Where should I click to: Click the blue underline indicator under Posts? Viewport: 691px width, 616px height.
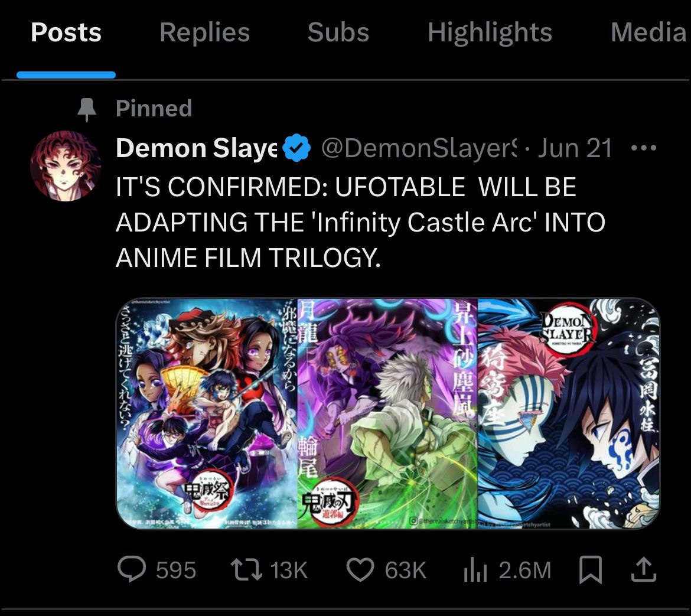(x=66, y=74)
